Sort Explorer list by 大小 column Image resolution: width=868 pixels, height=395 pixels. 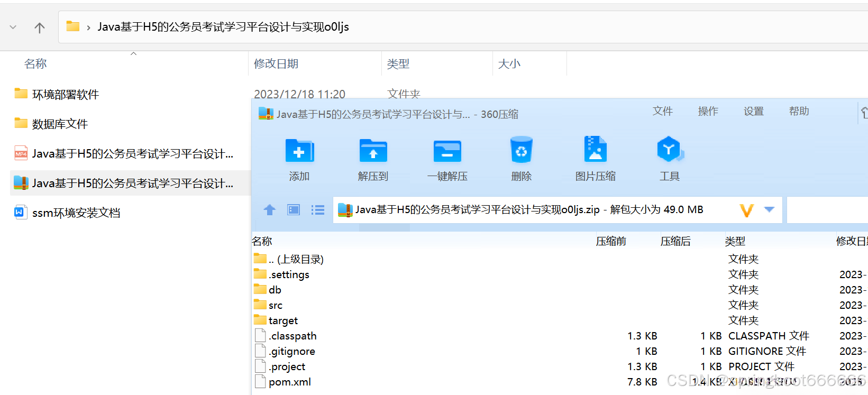509,63
